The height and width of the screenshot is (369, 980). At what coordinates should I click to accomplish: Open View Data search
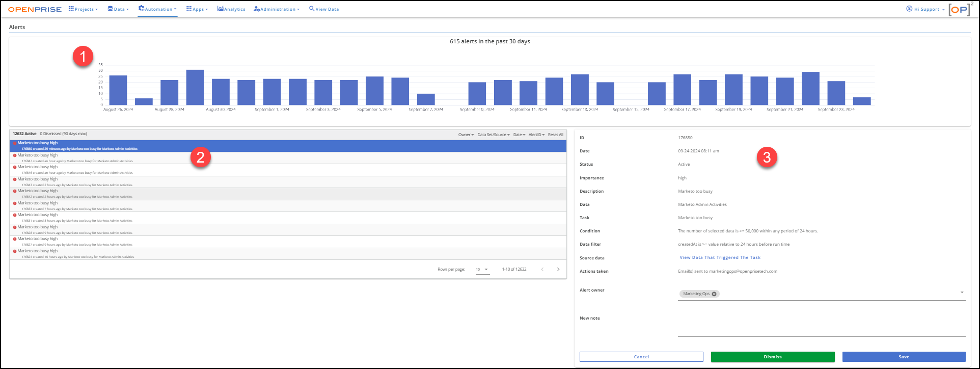point(324,9)
